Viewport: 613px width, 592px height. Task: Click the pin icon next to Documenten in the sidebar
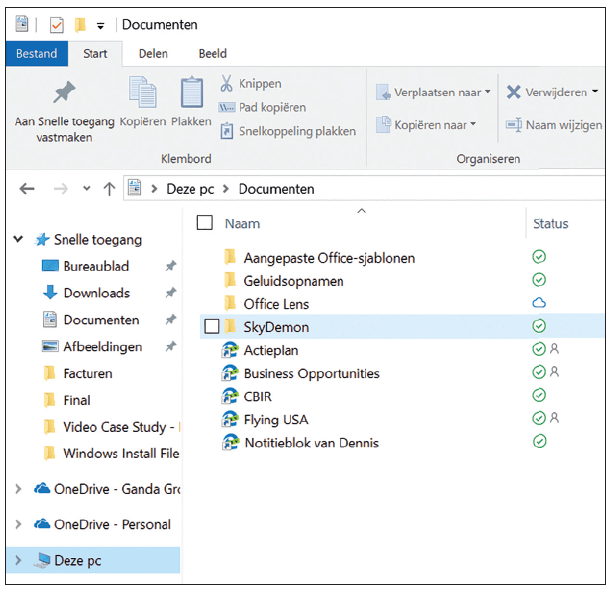pos(170,319)
